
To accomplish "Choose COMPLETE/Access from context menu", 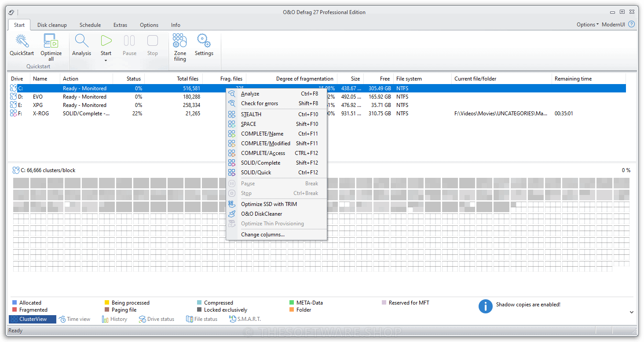I will 276,153.
